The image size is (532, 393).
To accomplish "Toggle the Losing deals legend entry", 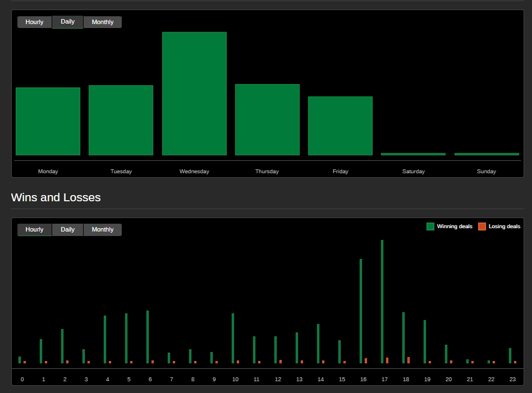I will (x=503, y=226).
